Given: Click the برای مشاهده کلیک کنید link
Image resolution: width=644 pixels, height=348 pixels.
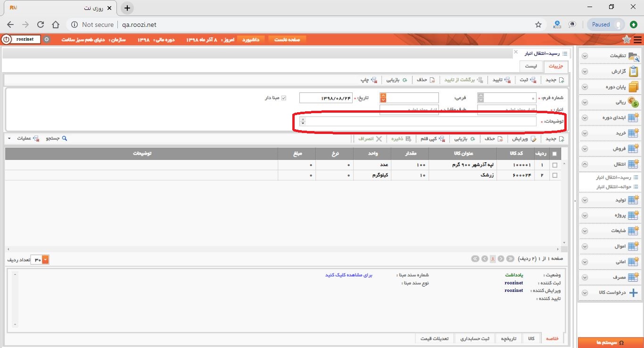Looking at the screenshot, I should [x=349, y=275].
